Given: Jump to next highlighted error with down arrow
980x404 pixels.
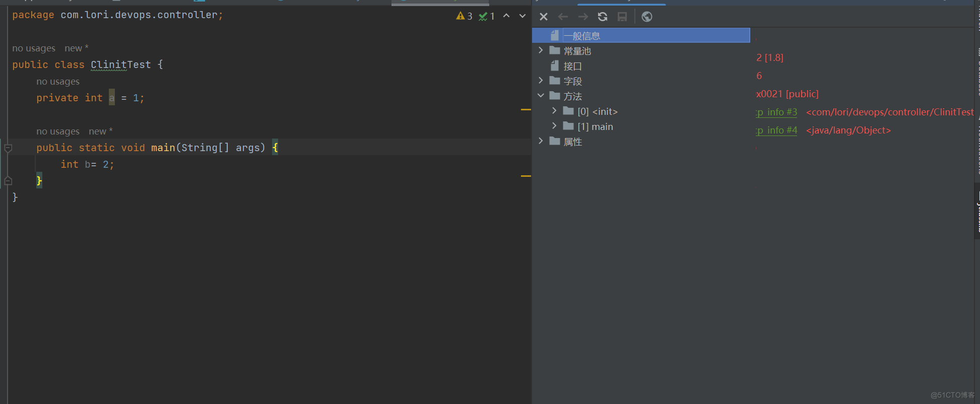Looking at the screenshot, I should [x=522, y=16].
